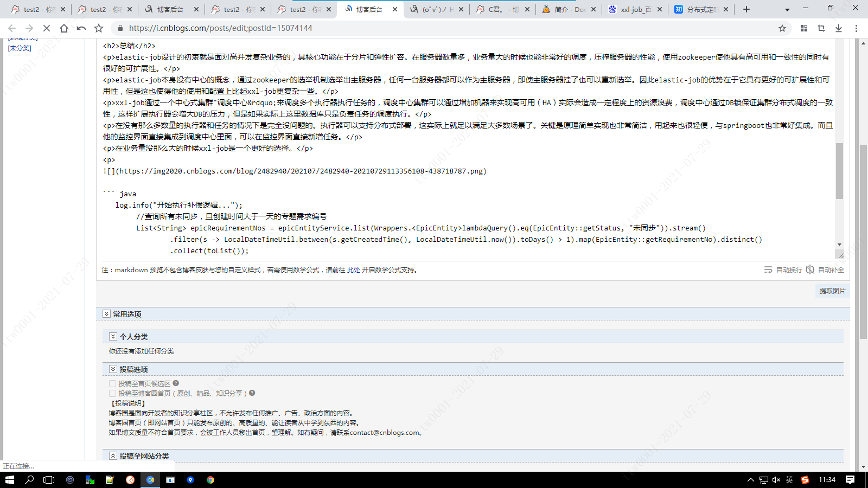Click the browser forward arrow

(x=29, y=28)
